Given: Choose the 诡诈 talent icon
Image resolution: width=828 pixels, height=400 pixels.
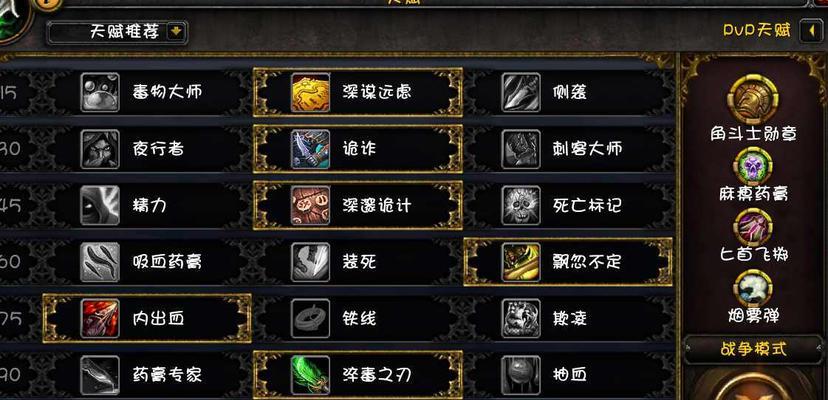Looking at the screenshot, I should tap(310, 149).
